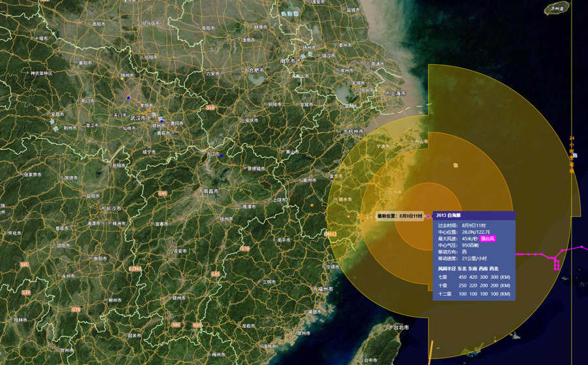Select the green forecast point above 上饶市

[275, 186]
